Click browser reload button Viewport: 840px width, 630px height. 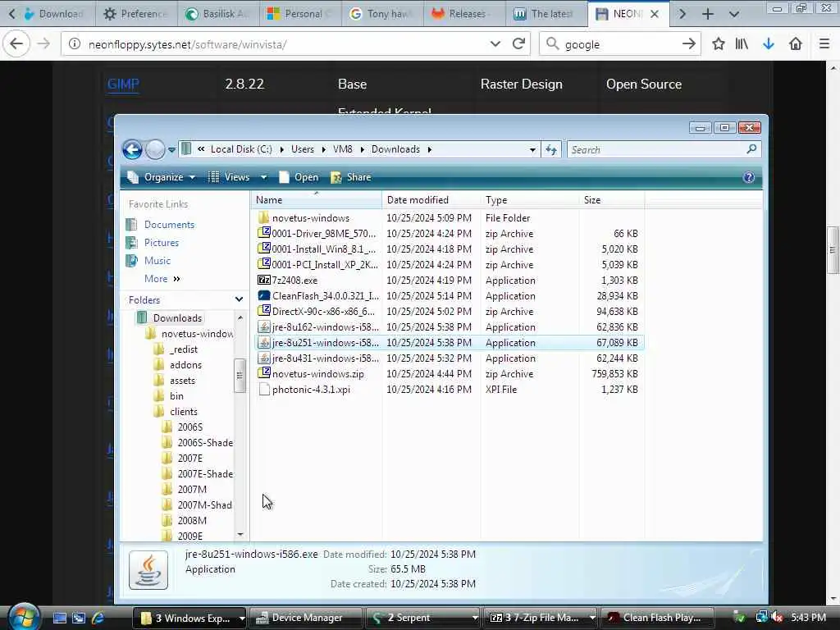(518, 44)
